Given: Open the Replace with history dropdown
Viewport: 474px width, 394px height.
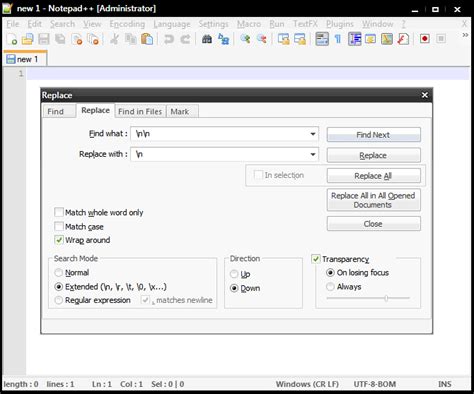Looking at the screenshot, I should pos(313,154).
